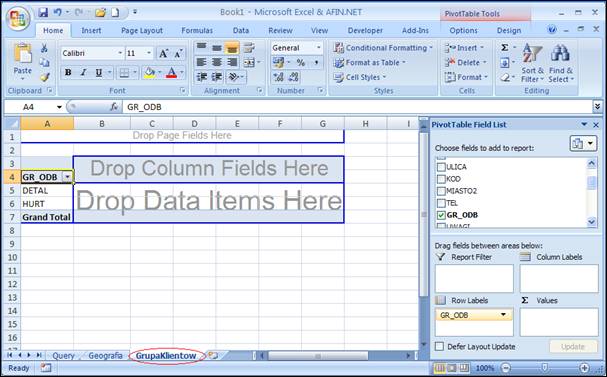
Task: Open the General number format dropdown
Action: click(319, 48)
